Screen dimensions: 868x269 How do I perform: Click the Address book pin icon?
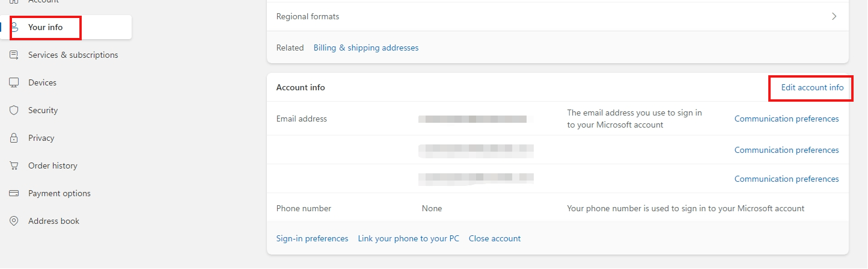point(14,221)
